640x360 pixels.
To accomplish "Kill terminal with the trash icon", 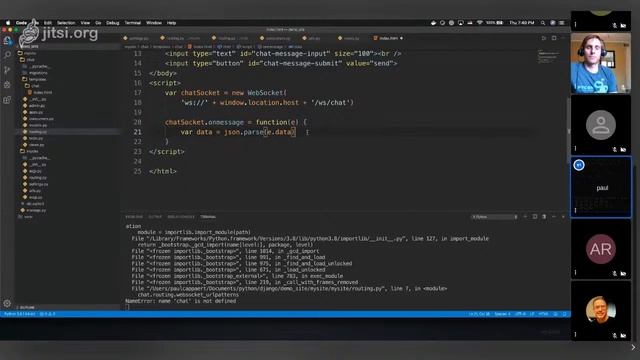I will 544,217.
